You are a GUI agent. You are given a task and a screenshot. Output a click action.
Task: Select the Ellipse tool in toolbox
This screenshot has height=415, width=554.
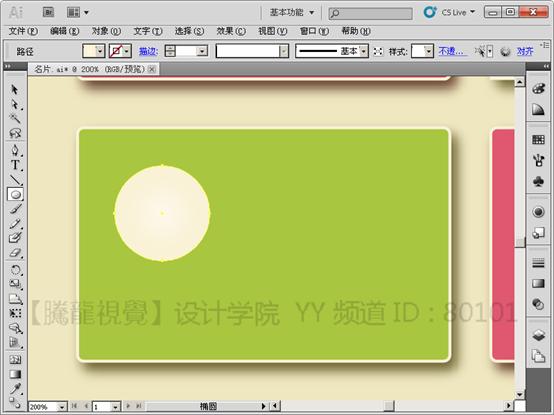point(15,194)
